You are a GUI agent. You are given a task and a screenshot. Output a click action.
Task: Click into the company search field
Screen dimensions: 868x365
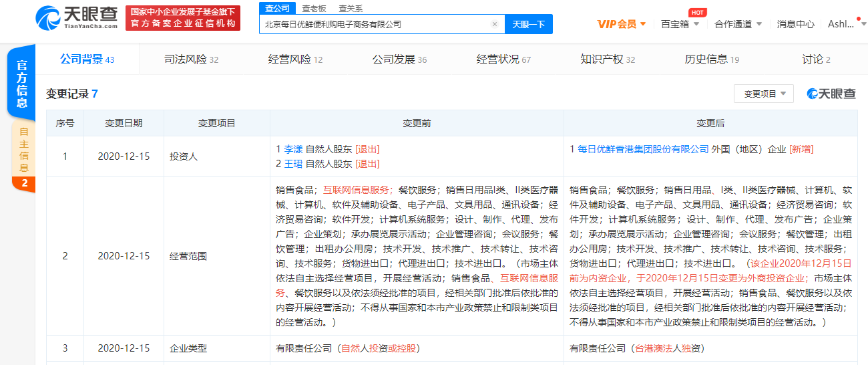[x=374, y=24]
